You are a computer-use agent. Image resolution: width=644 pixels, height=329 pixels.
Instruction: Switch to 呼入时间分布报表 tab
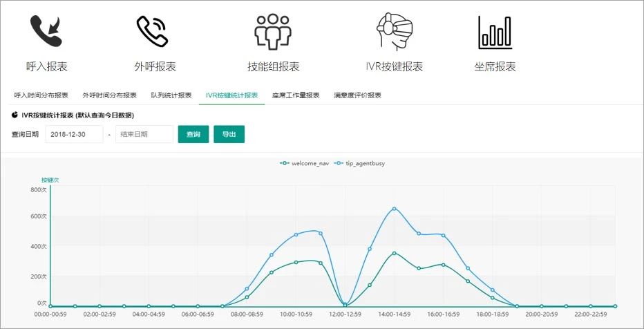[x=41, y=95]
